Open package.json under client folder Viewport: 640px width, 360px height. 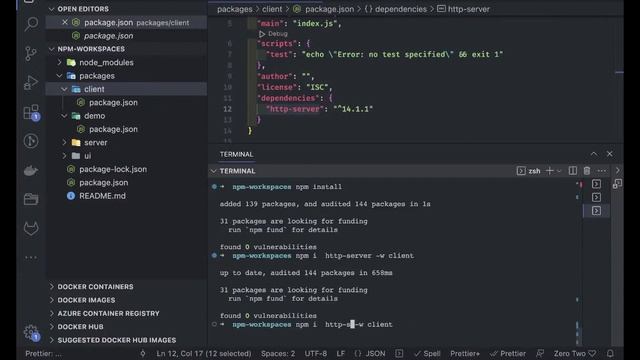click(113, 102)
